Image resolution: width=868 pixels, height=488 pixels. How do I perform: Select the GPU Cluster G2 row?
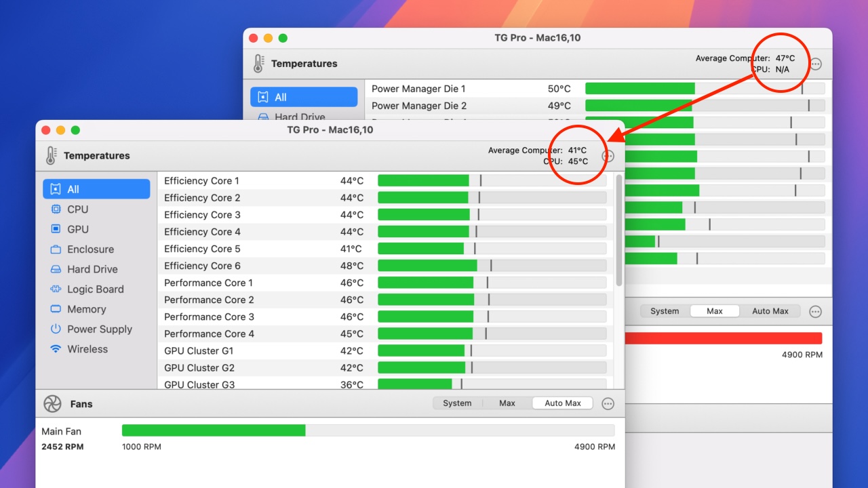coord(385,367)
